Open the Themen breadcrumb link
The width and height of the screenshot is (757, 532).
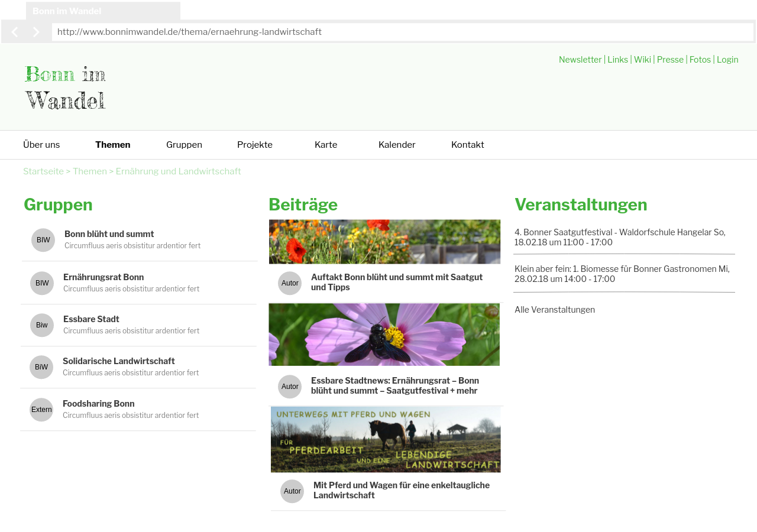90,171
